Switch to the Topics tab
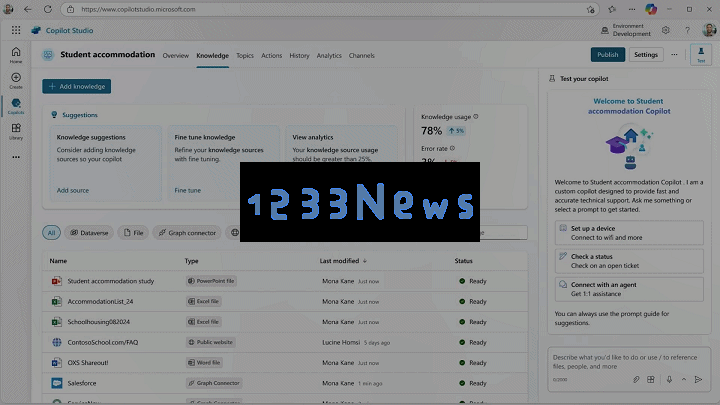The image size is (720, 405). pyautogui.click(x=245, y=56)
